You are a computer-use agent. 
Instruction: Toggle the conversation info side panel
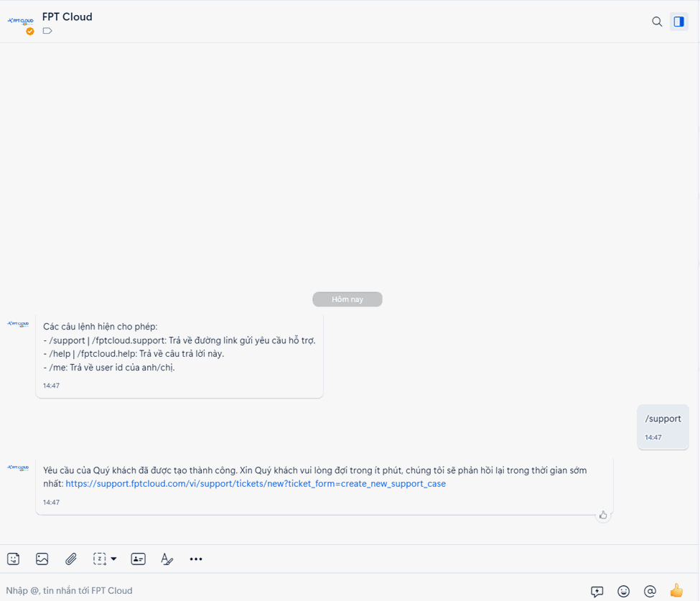coord(679,22)
